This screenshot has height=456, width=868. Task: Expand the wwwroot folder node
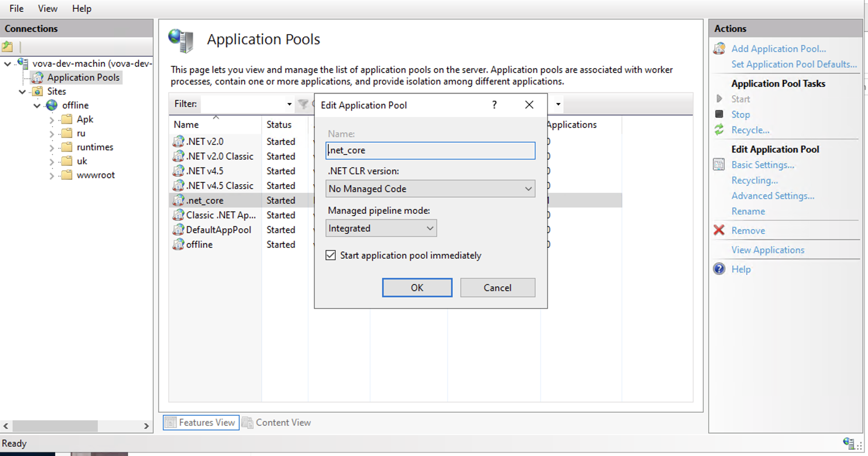(x=52, y=175)
